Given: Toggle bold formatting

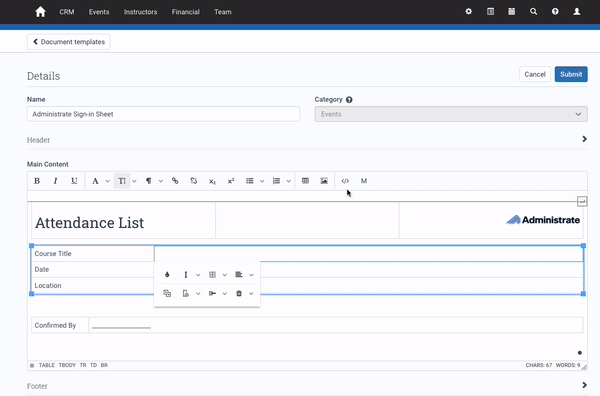Looking at the screenshot, I should (37, 181).
